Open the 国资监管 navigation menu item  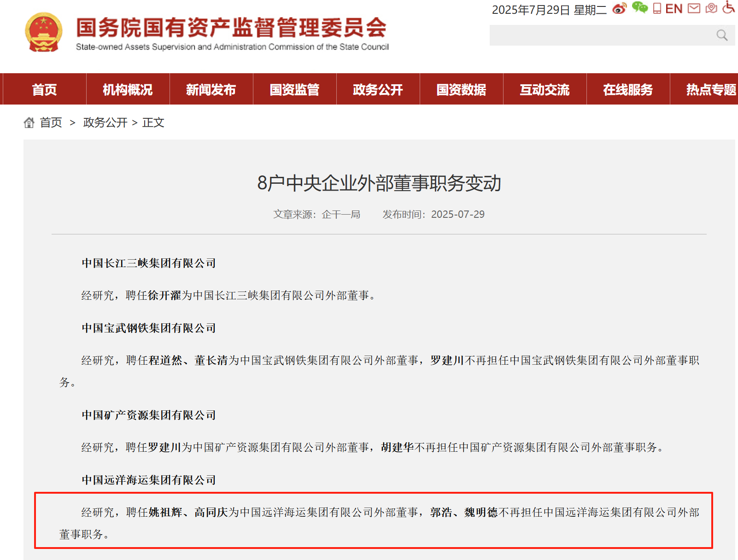[294, 89]
